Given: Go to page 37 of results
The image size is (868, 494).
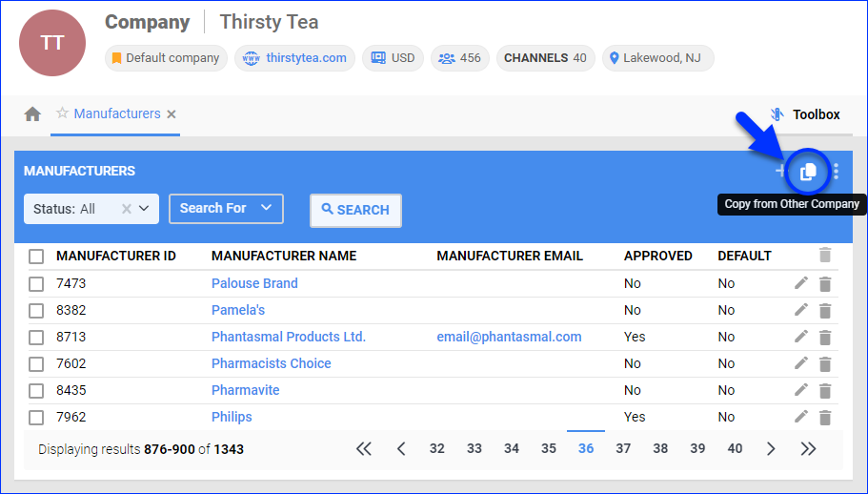Looking at the screenshot, I should [623, 448].
